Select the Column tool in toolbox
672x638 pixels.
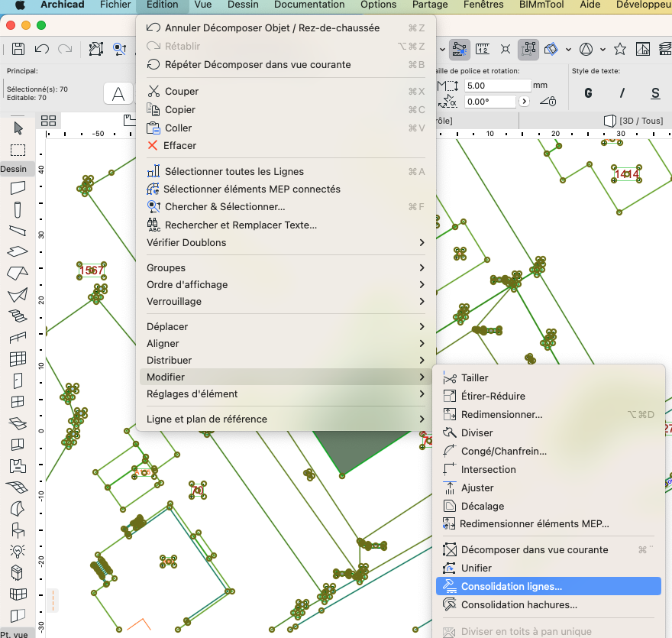[x=18, y=209]
